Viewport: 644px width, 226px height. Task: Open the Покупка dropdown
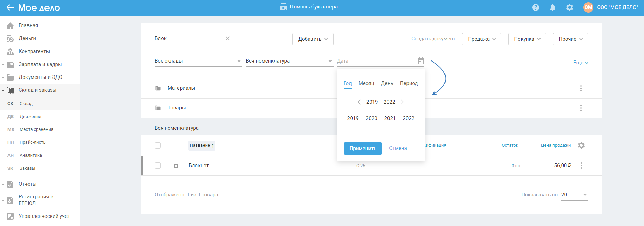527,39
